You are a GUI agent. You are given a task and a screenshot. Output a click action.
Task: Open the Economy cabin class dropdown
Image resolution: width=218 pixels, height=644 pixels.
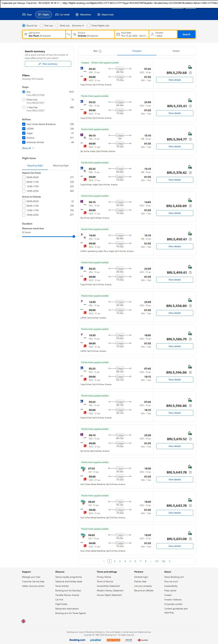[x=78, y=26]
